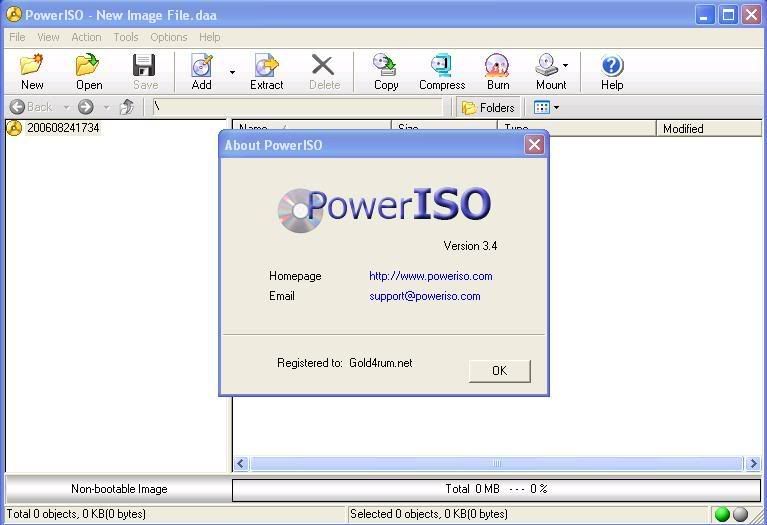Select the 200608241734 tree item
The image size is (767, 525).
tap(63, 128)
